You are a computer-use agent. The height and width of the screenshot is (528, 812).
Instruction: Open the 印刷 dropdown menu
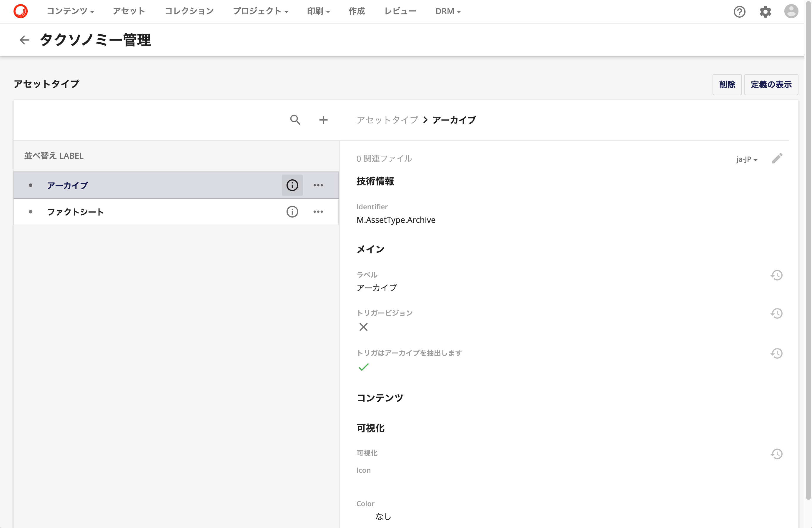[318, 11]
